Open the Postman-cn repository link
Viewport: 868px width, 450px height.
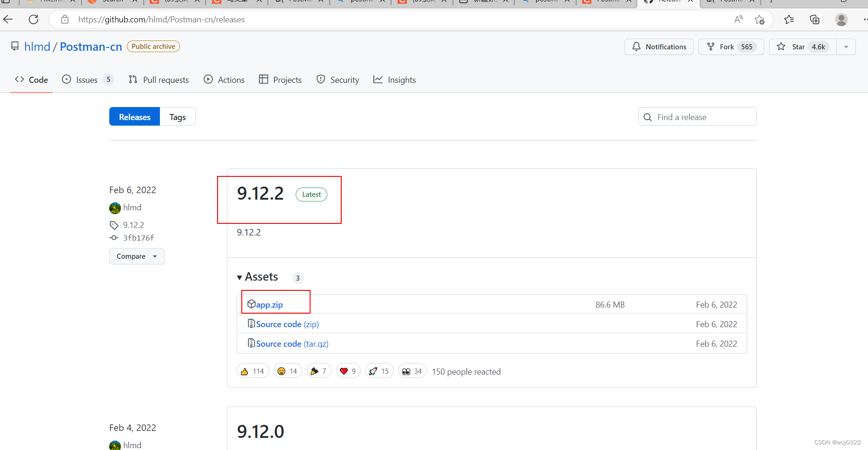[x=91, y=47]
